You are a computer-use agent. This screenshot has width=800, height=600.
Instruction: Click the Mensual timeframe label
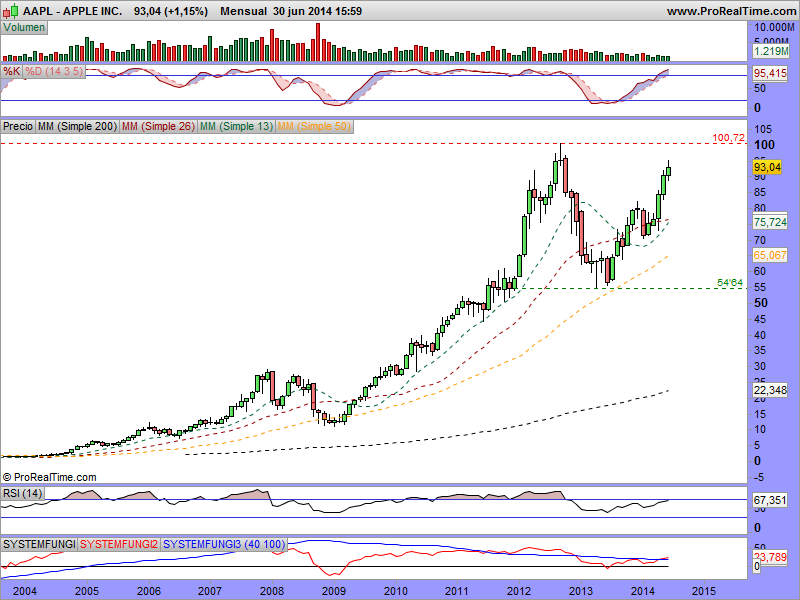[243, 11]
